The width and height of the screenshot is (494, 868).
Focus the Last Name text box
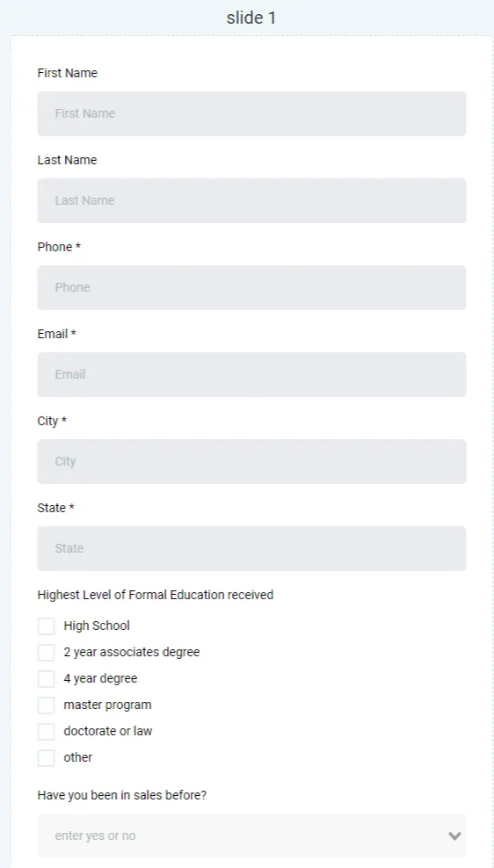tap(251, 200)
